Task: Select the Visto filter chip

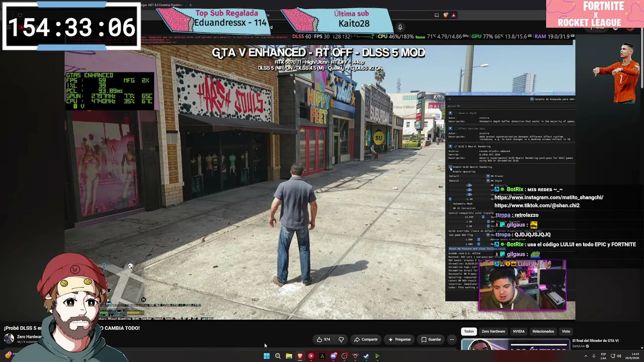Action: tap(566, 331)
